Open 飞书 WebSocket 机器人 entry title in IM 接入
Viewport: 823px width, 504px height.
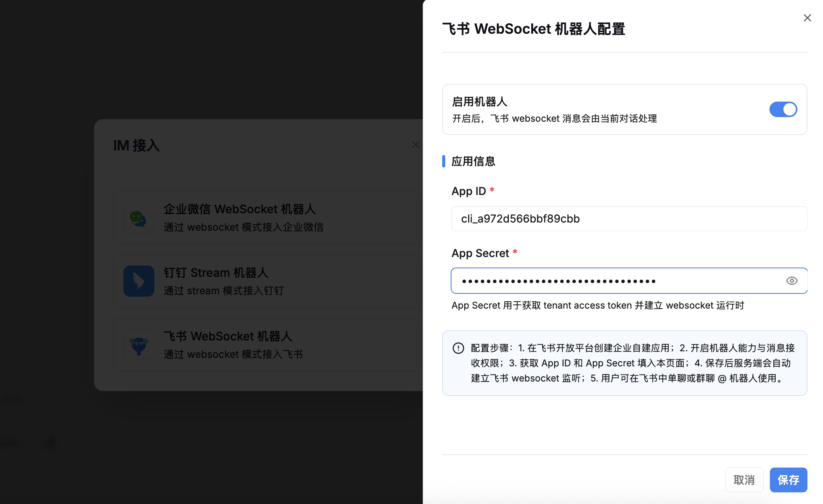(x=228, y=337)
